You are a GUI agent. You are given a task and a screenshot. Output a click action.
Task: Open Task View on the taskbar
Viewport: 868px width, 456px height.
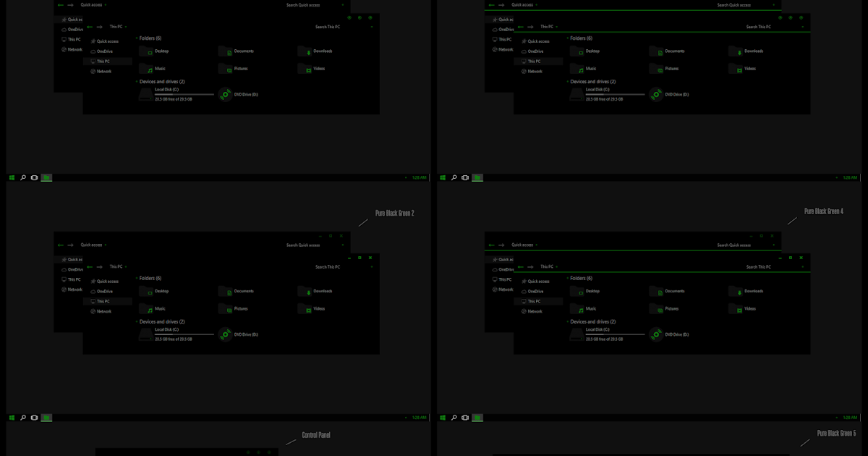(33, 177)
